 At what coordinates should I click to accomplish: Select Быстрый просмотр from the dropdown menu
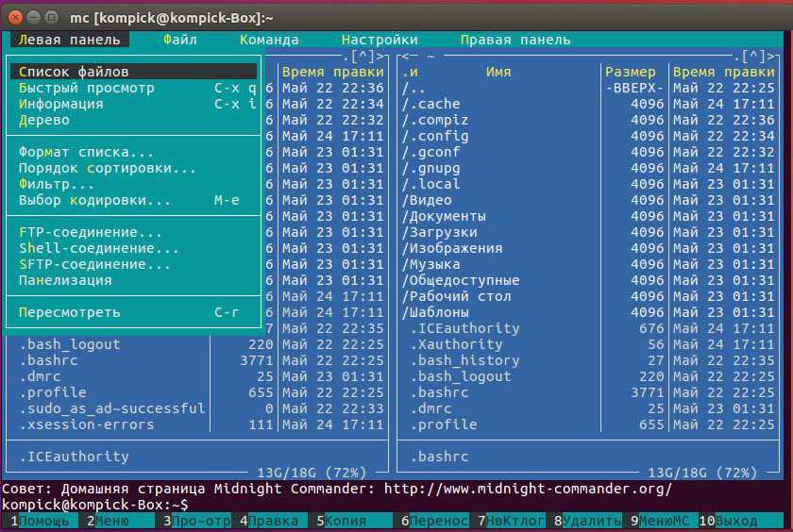pyautogui.click(x=87, y=88)
